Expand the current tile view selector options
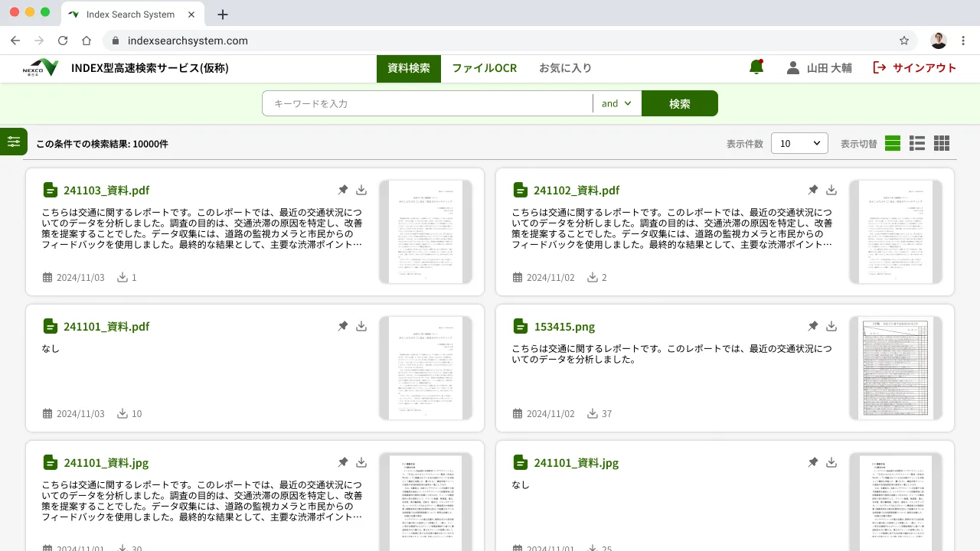 pyautogui.click(x=892, y=142)
